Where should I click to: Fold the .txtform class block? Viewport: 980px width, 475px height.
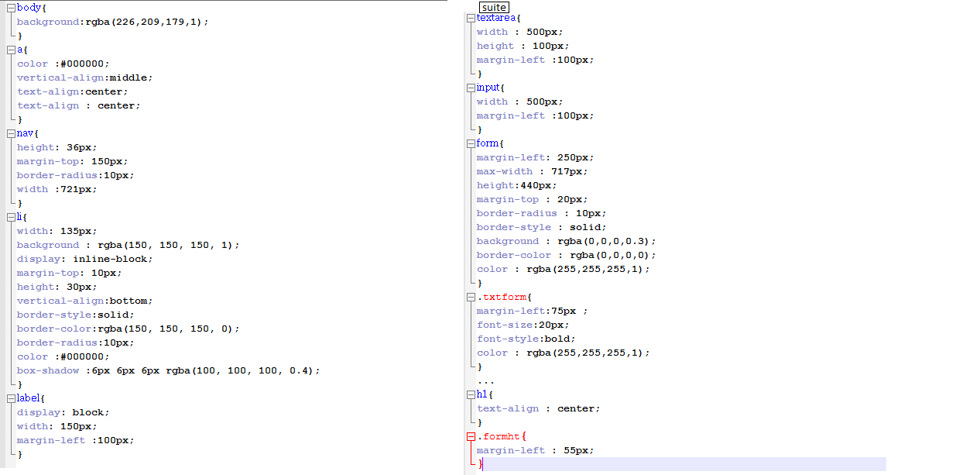(471, 297)
